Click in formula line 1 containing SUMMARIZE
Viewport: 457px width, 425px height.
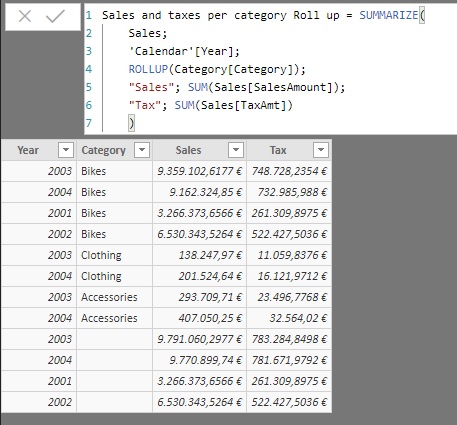coord(263,15)
